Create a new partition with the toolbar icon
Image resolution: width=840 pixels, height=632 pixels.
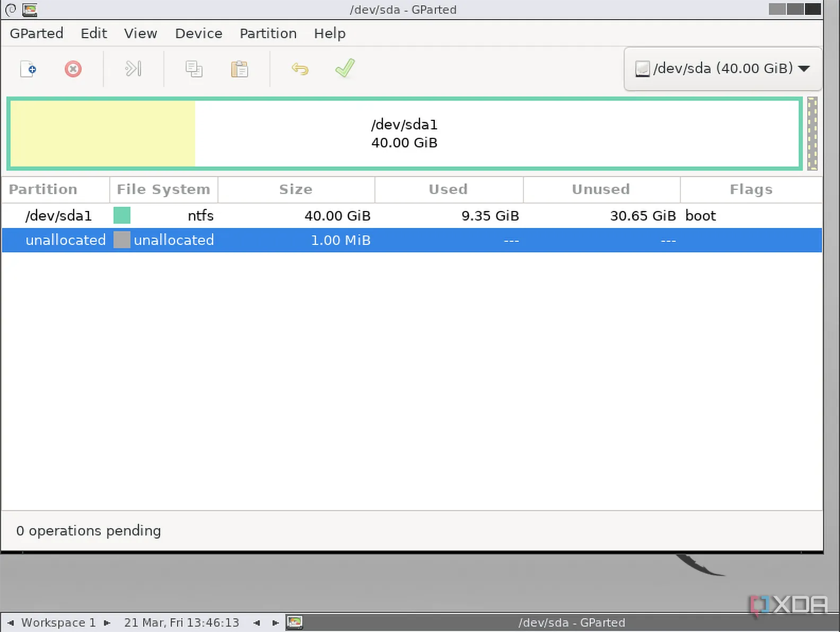coord(28,69)
